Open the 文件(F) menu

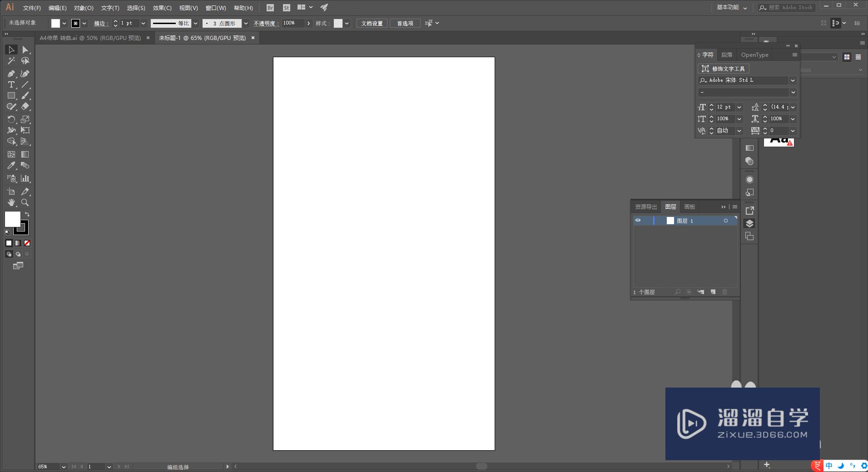[x=32, y=8]
